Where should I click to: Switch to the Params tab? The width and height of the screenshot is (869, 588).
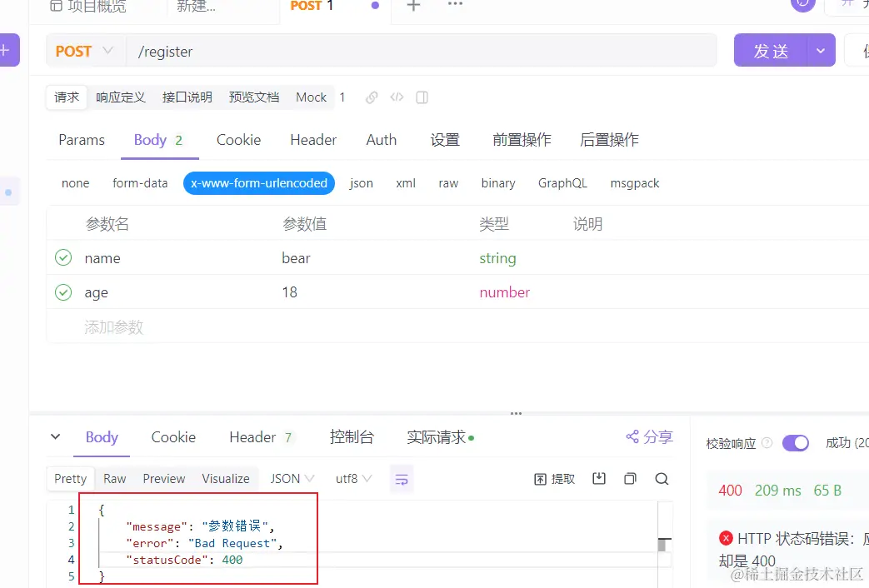[x=82, y=140]
